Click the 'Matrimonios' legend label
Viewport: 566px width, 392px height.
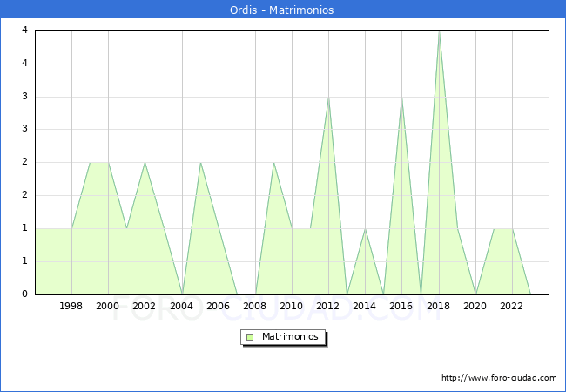coord(290,336)
